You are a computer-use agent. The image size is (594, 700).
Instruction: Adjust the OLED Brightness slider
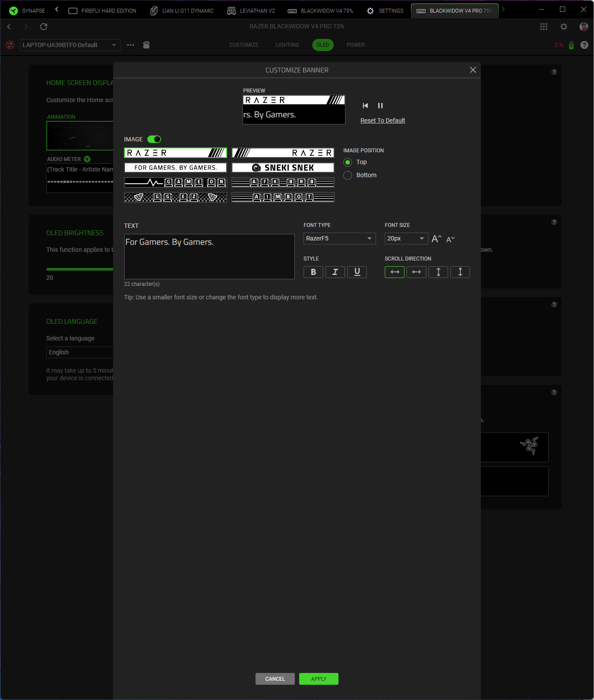[80, 269]
